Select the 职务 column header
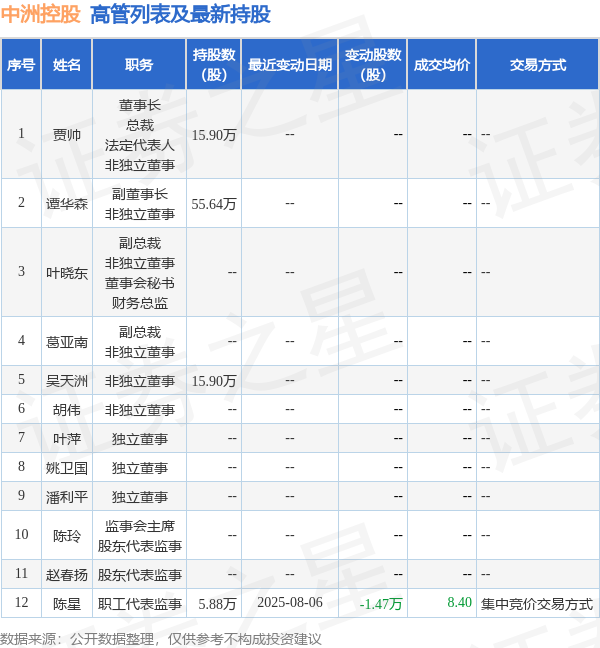Image resolution: width=600 pixels, height=648 pixels. [139, 65]
